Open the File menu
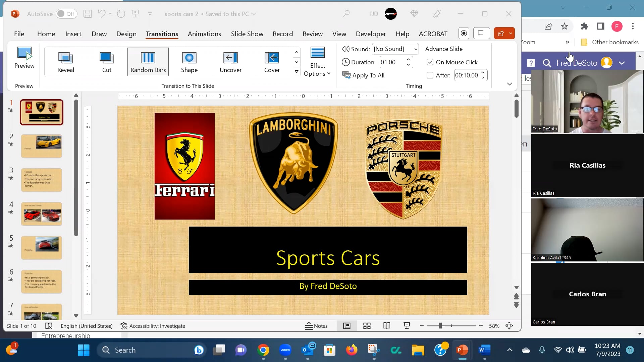644x362 pixels. click(x=19, y=34)
